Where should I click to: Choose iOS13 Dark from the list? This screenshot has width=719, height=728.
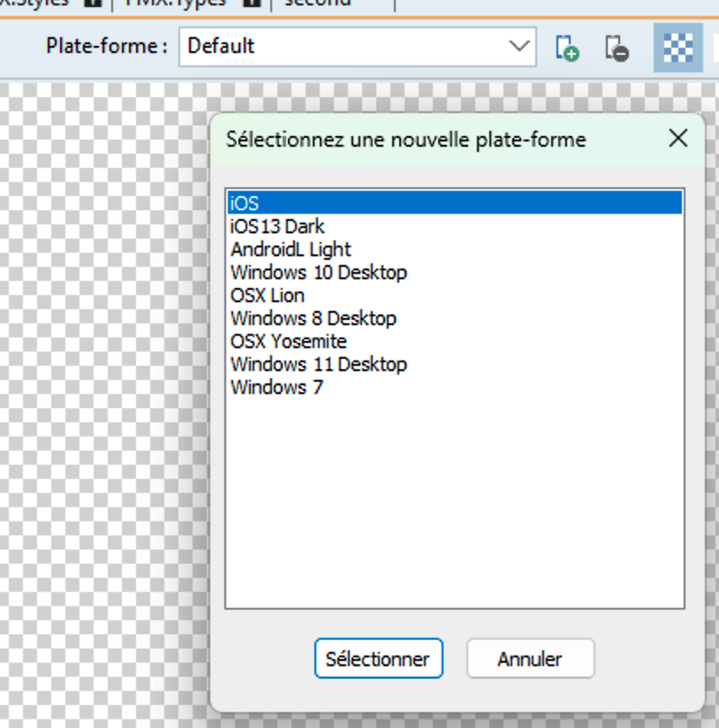point(277,226)
